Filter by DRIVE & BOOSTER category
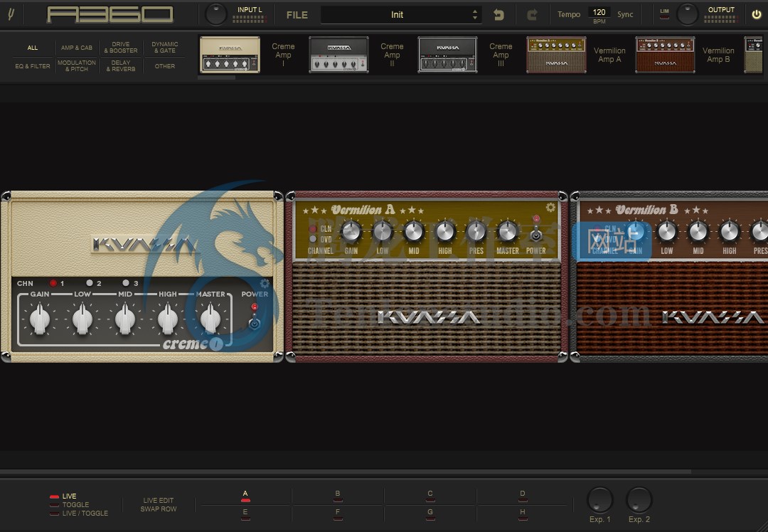This screenshot has width=768, height=532. point(121,48)
